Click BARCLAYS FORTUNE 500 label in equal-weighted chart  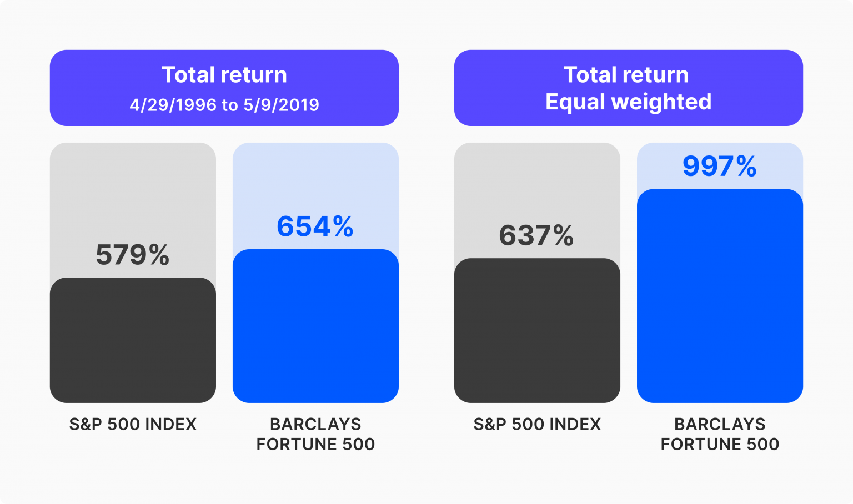720,434
